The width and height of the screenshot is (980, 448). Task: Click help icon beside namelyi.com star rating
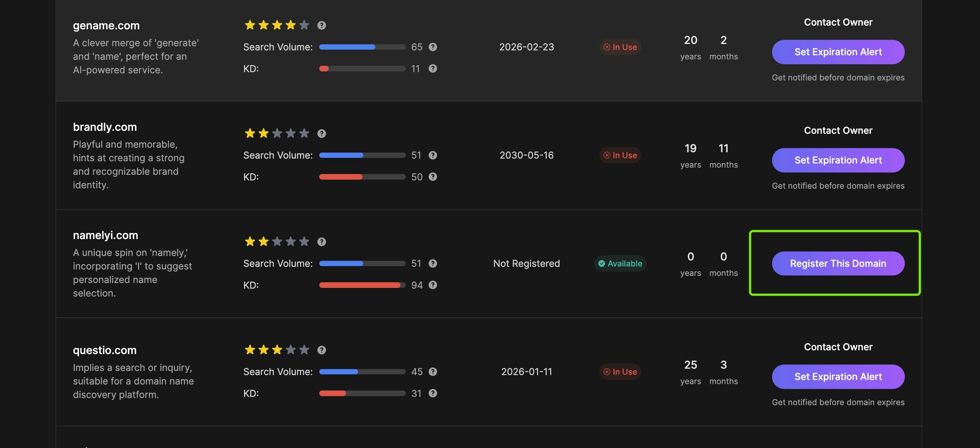click(x=322, y=242)
